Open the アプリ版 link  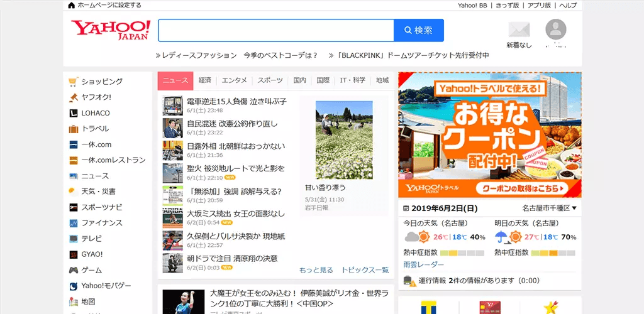pos(539,5)
